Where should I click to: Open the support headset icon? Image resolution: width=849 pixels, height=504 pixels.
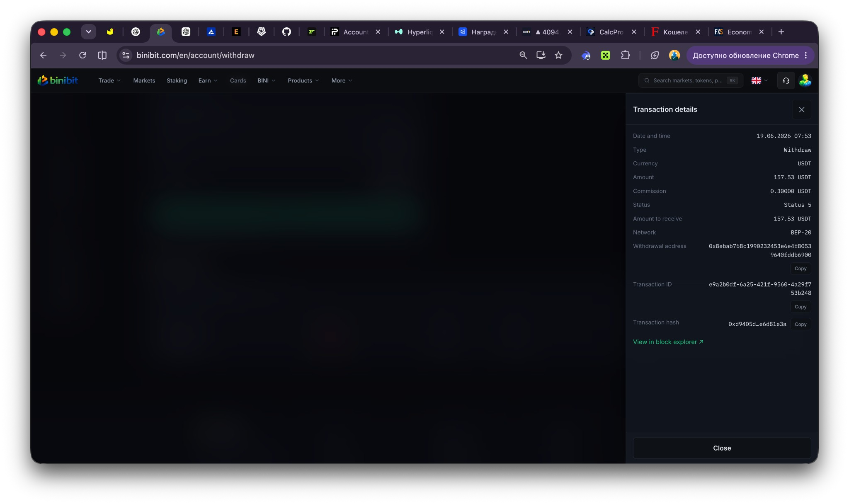[x=786, y=80]
